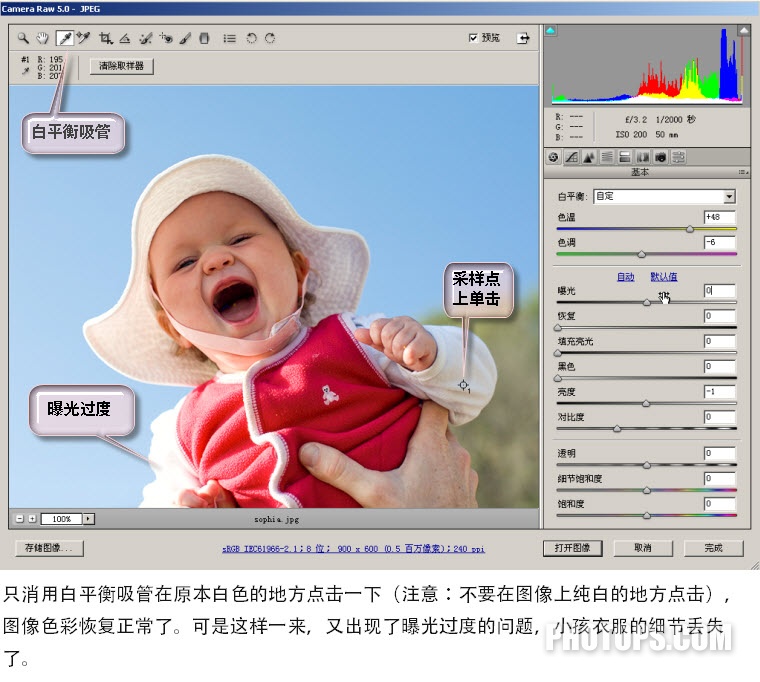The height and width of the screenshot is (682, 760).
Task: Click the 清除取样器 button
Action: pyautogui.click(x=122, y=66)
